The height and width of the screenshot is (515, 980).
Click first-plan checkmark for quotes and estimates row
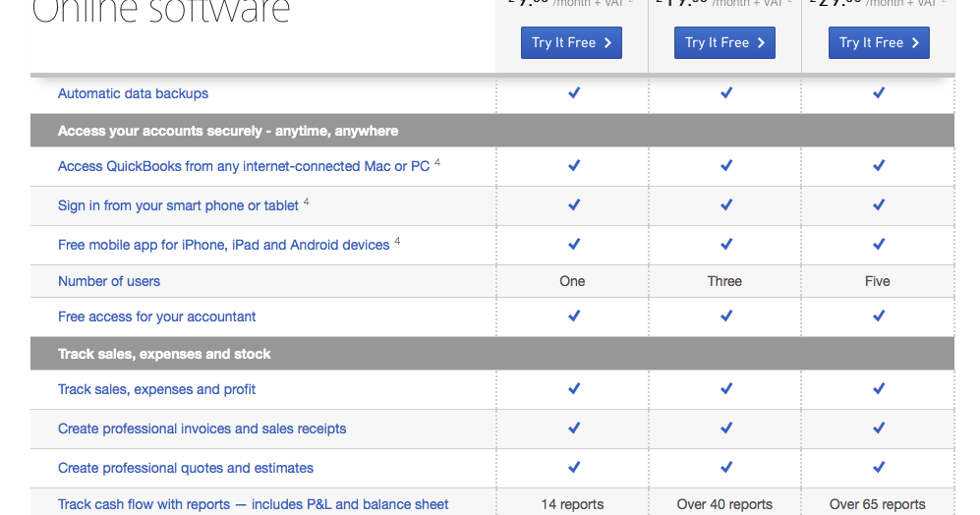574,467
